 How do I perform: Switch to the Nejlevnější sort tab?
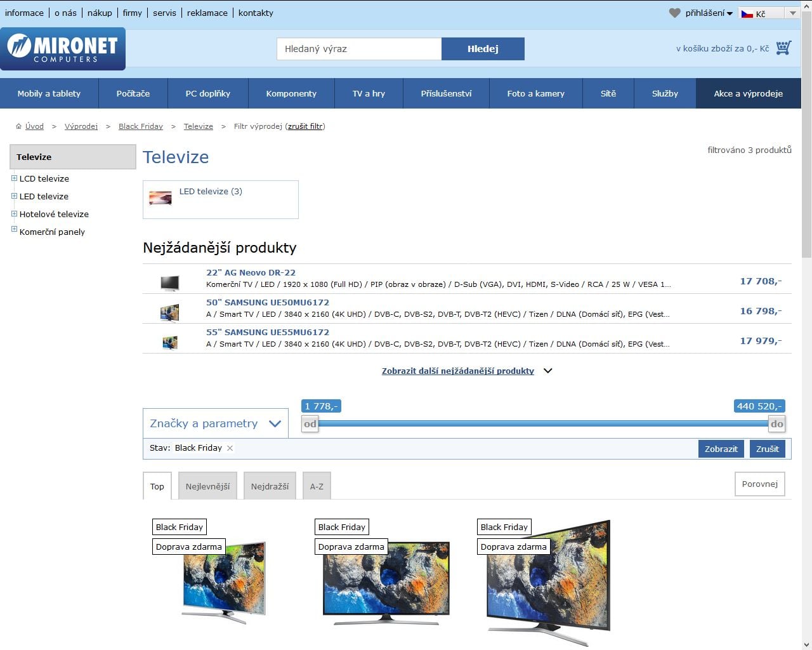click(207, 486)
